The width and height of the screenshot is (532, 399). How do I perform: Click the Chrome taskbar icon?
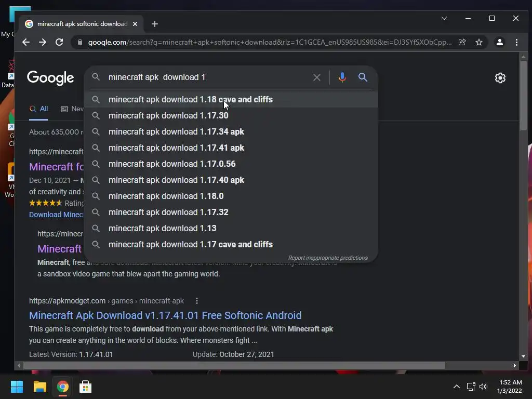62,387
